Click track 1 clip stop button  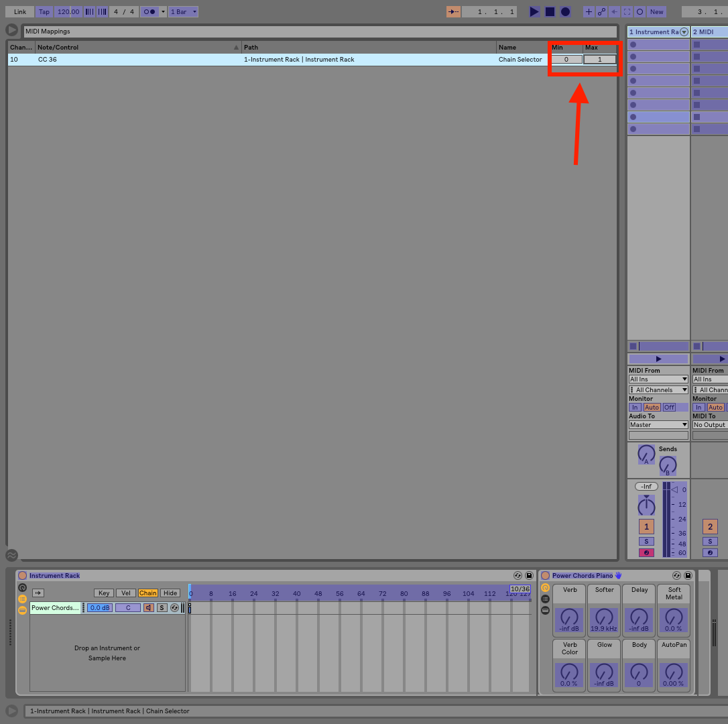(633, 346)
